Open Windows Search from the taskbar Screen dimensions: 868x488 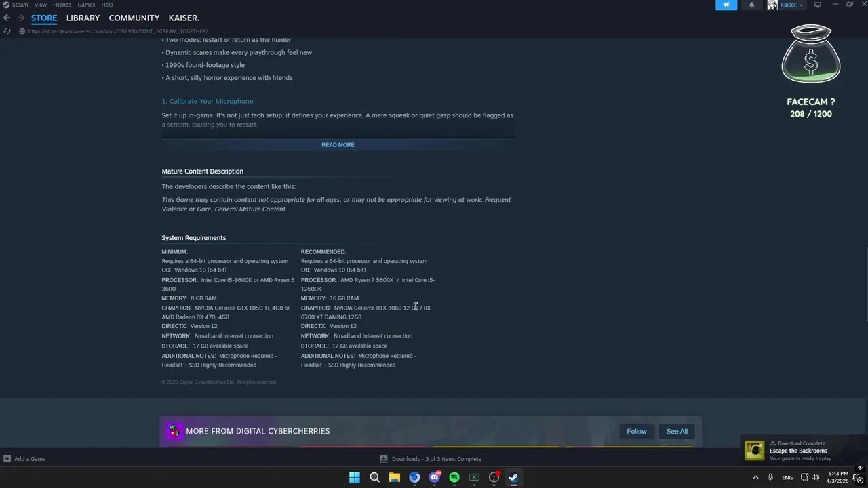click(x=374, y=477)
